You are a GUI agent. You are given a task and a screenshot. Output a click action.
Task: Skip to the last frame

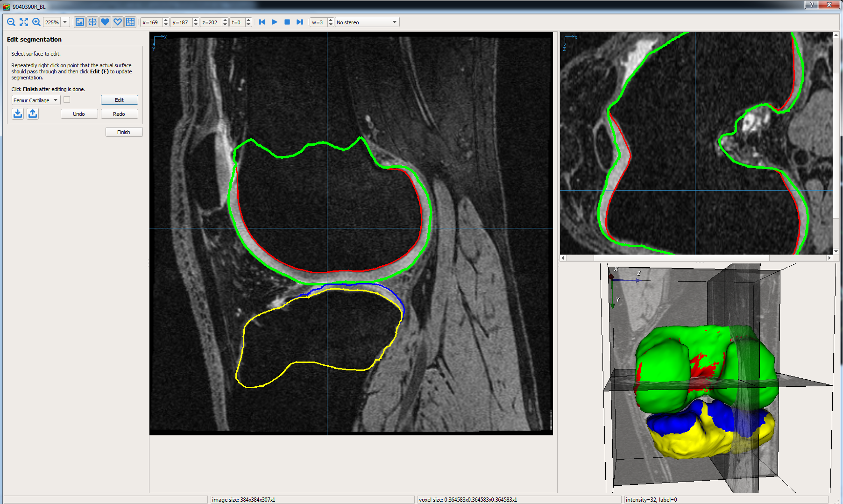pos(300,22)
